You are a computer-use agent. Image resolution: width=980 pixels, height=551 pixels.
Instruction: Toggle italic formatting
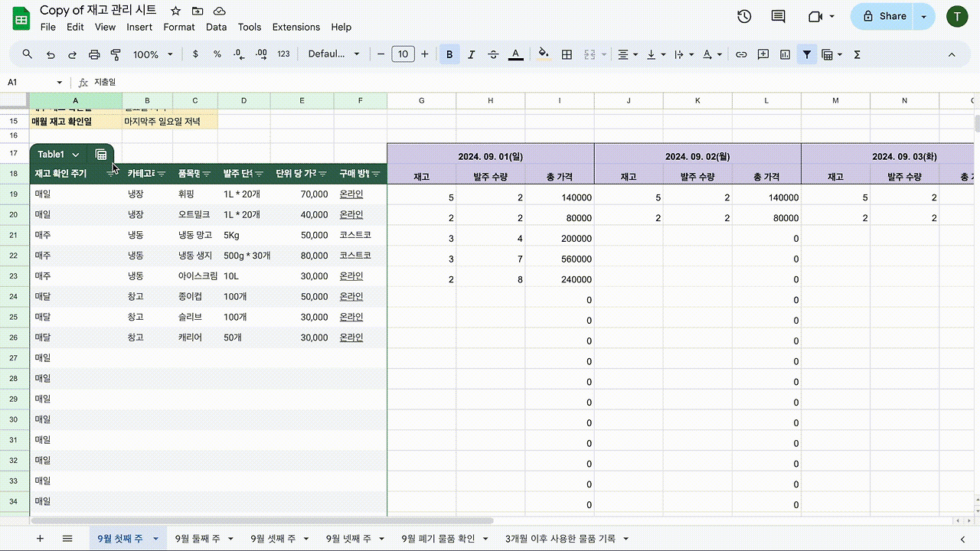(472, 54)
